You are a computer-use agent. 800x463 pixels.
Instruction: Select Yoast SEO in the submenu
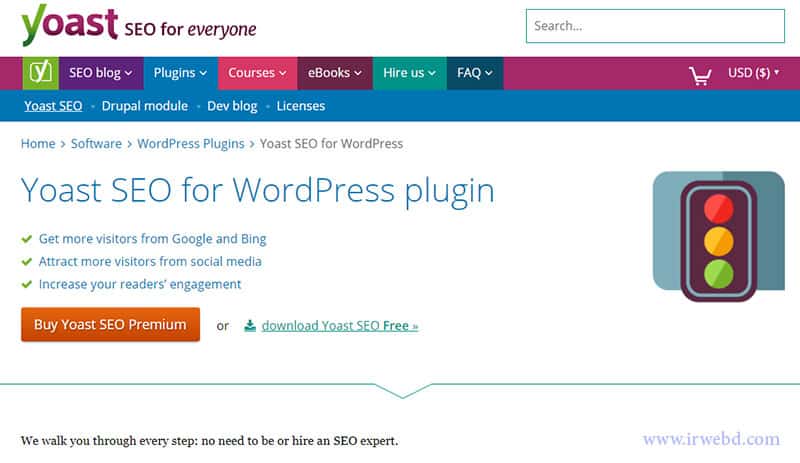click(x=53, y=106)
